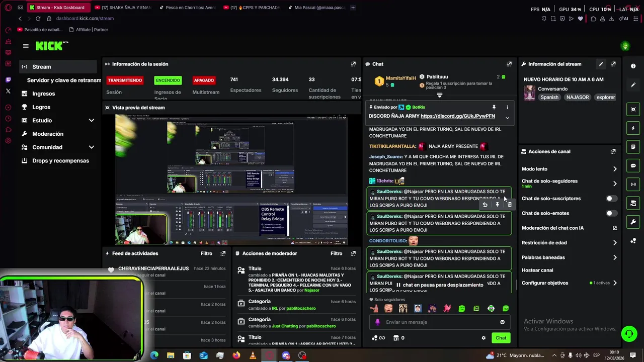
Task: Click the green profile avatar top right
Action: (625, 46)
